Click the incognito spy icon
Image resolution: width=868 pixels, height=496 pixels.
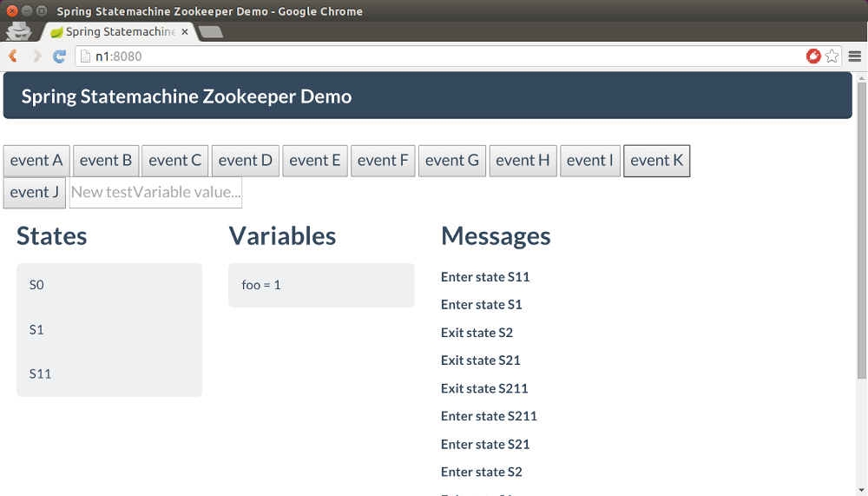point(17,31)
